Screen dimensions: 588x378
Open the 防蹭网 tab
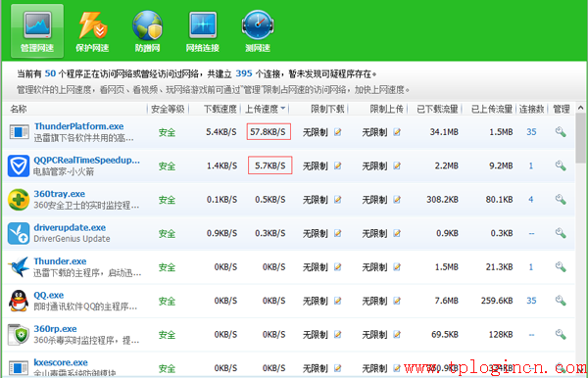(147, 31)
